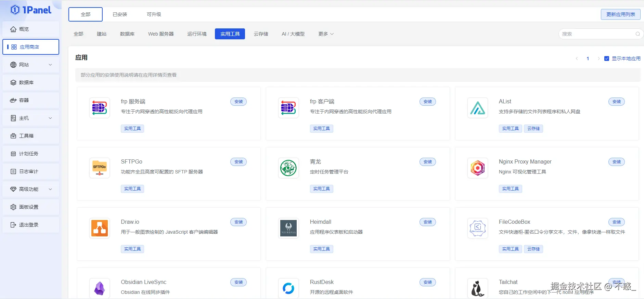Click the 计划任务 calendar icon
The image size is (644, 299).
(13, 154)
